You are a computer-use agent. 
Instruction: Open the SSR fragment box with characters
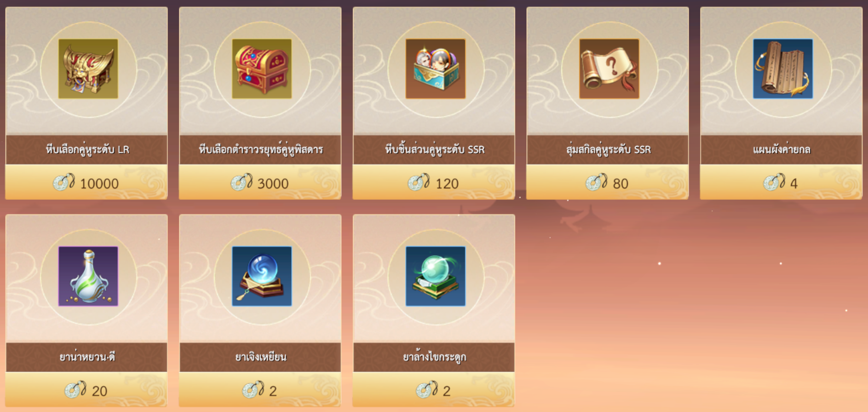coord(435,69)
